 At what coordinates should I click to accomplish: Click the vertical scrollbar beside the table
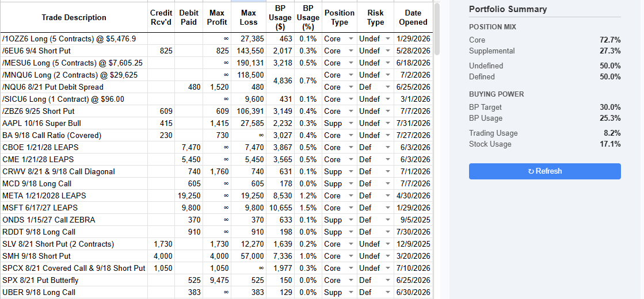click(x=437, y=29)
